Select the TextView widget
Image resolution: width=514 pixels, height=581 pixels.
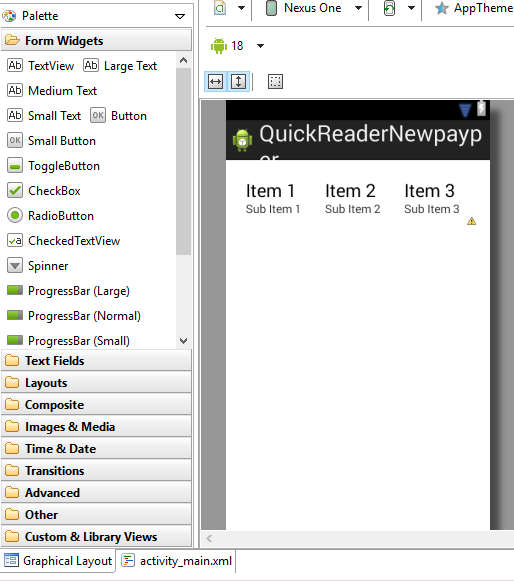(x=41, y=66)
